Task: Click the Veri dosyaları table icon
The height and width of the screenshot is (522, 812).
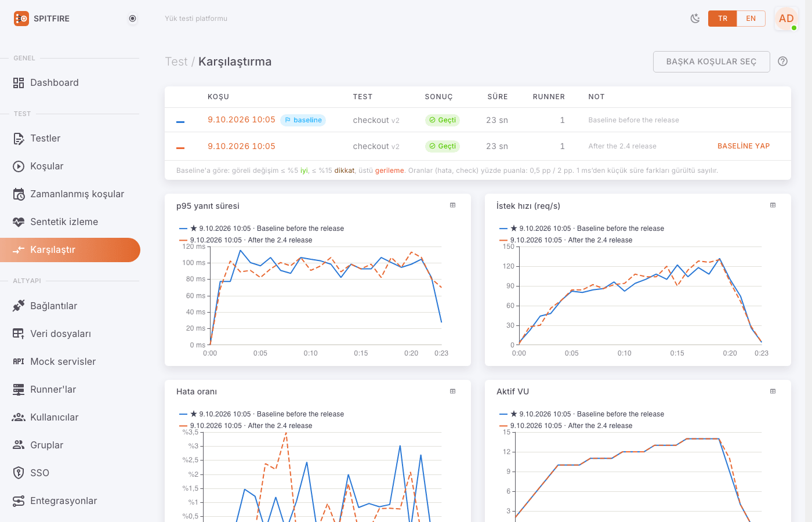Action: [19, 333]
